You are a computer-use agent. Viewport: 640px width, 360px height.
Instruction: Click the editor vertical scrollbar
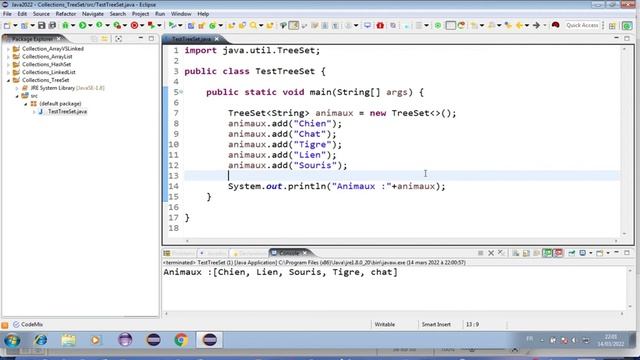[624, 141]
